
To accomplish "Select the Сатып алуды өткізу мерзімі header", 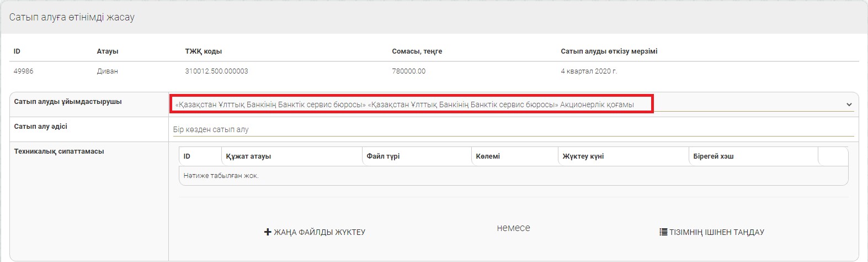I will (609, 51).
